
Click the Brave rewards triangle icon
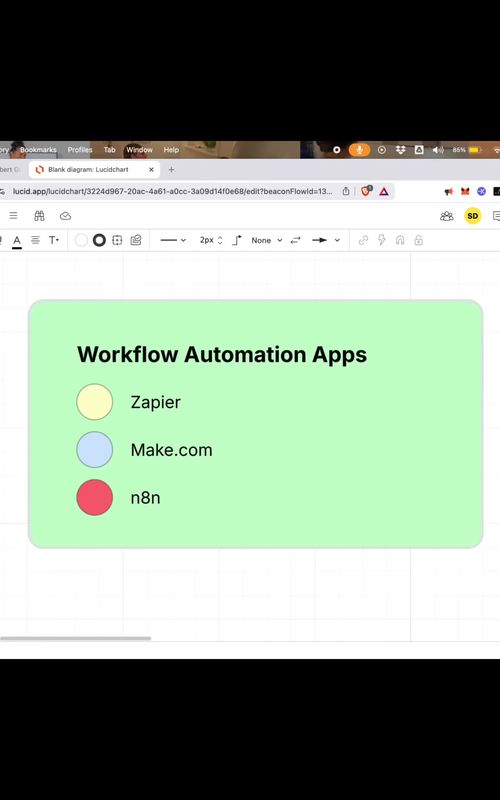pos(384,192)
